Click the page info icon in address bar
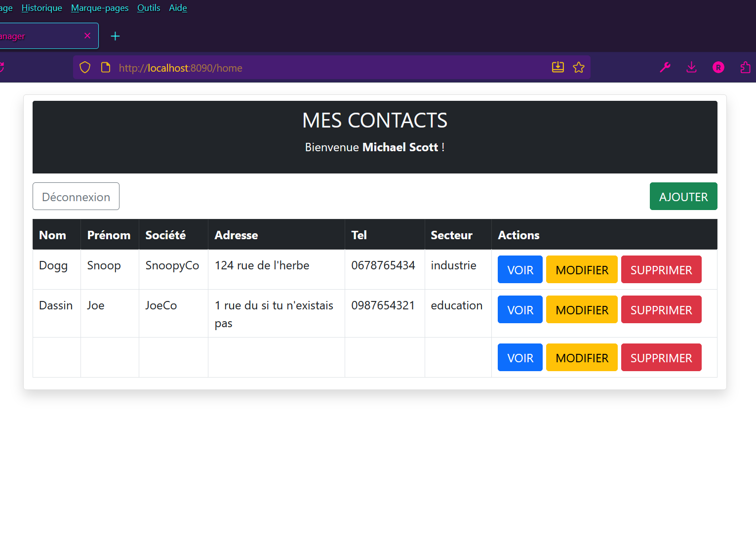This screenshot has height=555, width=756. click(105, 67)
